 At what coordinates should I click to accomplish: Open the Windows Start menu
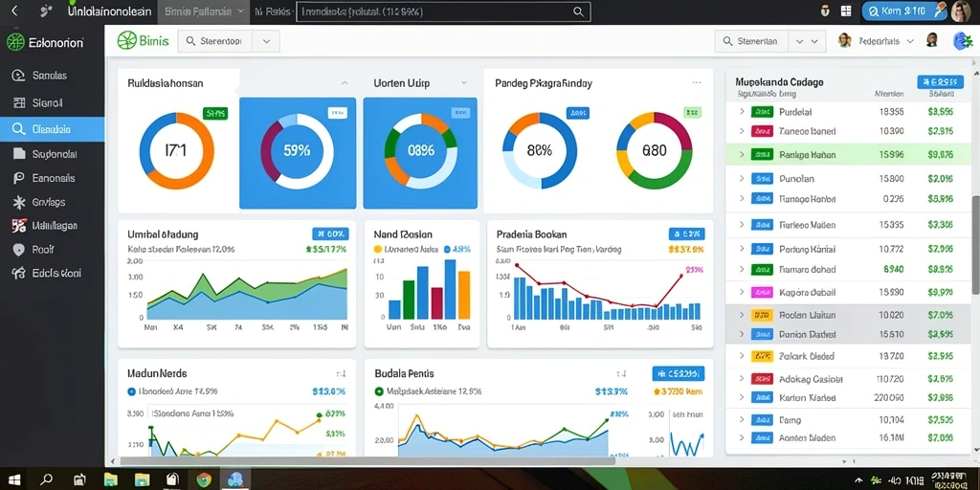point(14,479)
